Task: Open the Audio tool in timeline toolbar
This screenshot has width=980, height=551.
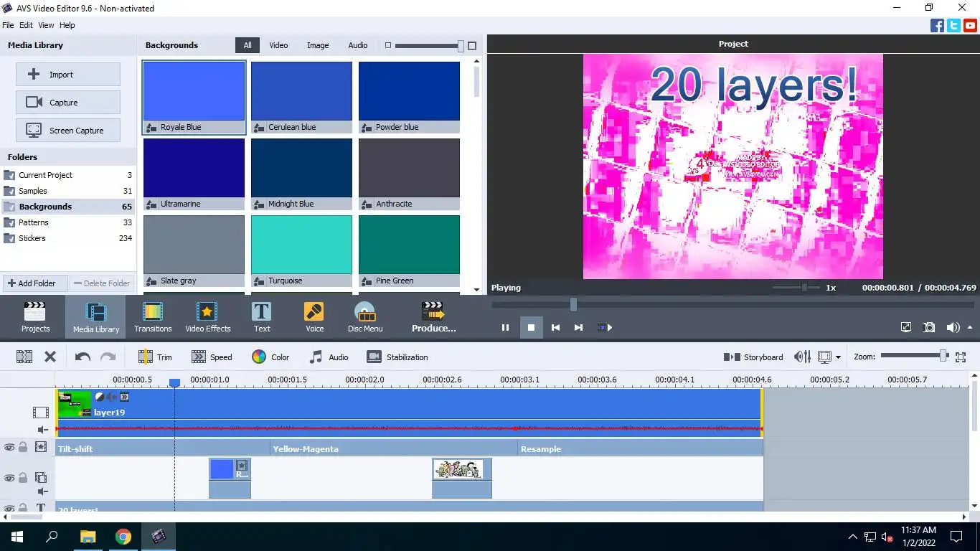Action: 329,357
